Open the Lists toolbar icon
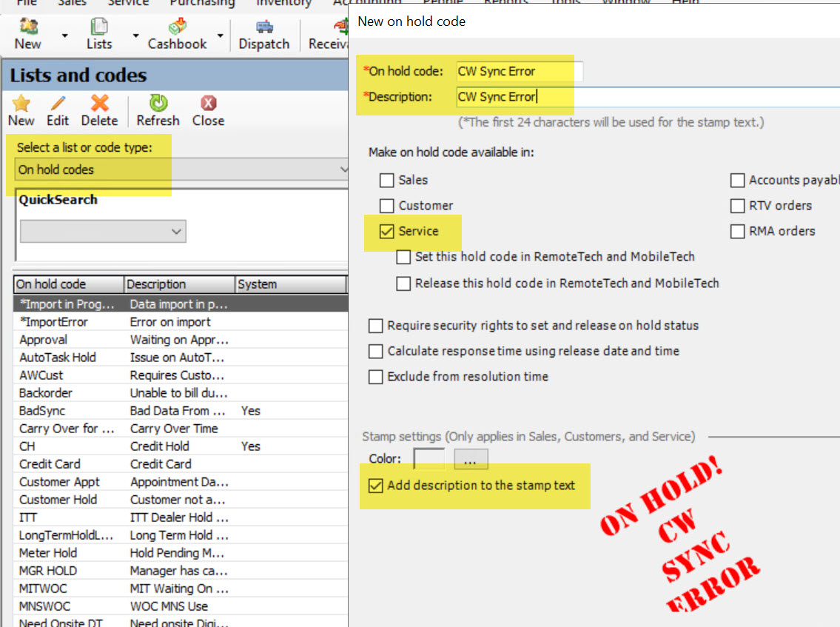The height and width of the screenshot is (627, 840). coord(99,33)
